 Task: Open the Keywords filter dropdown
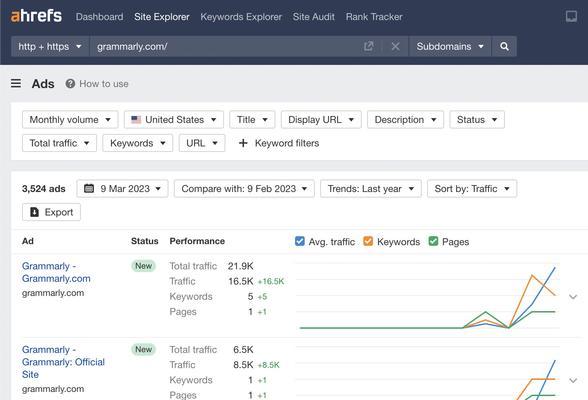click(x=138, y=143)
